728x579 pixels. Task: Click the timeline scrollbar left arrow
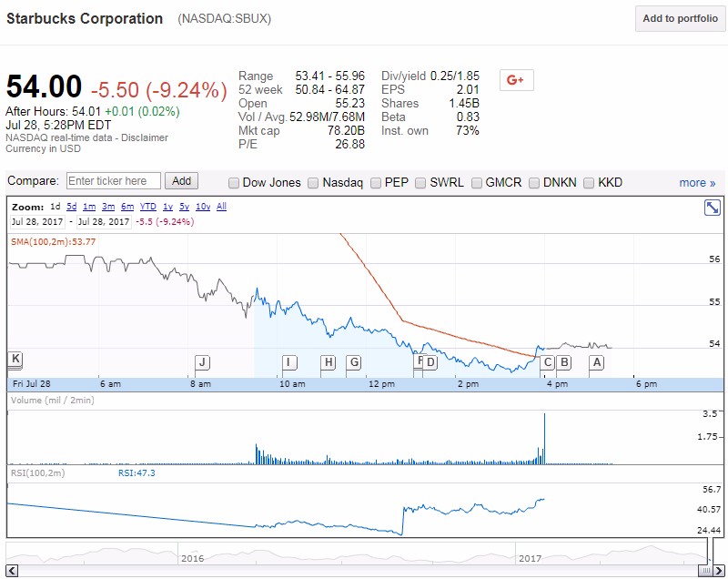click(11, 570)
